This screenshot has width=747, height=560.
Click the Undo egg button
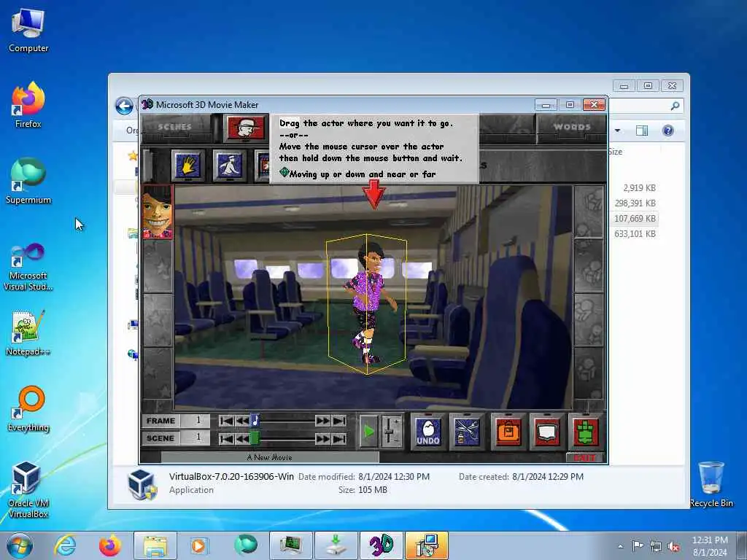pos(428,432)
